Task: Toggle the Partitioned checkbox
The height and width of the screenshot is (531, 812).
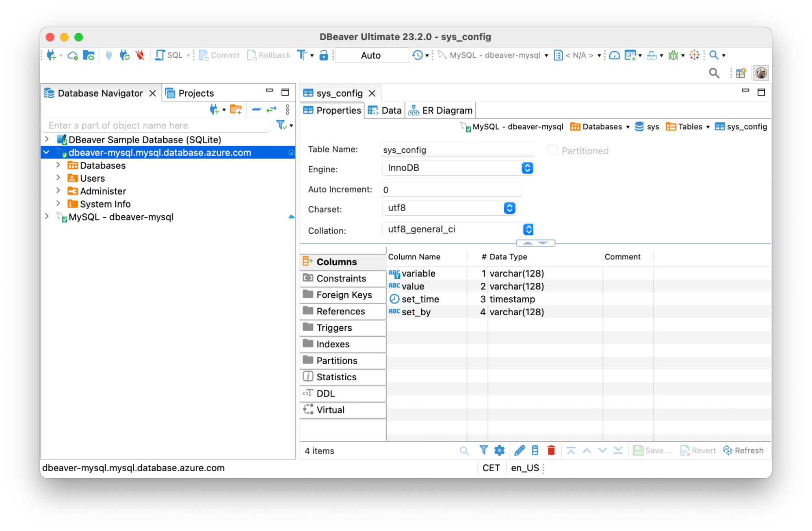Action: pos(552,150)
